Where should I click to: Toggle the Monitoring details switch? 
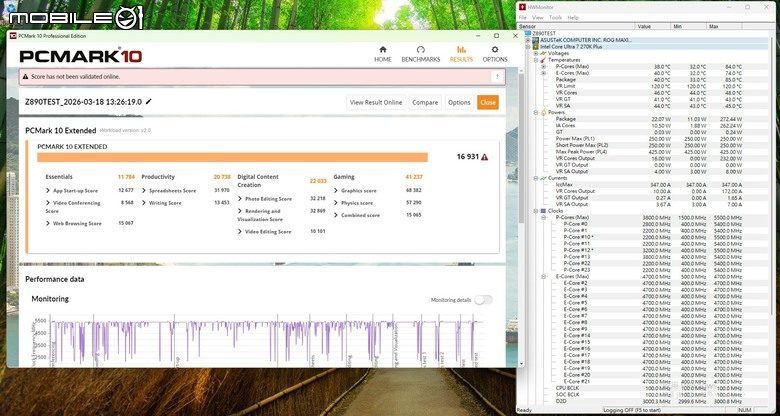[x=483, y=300]
